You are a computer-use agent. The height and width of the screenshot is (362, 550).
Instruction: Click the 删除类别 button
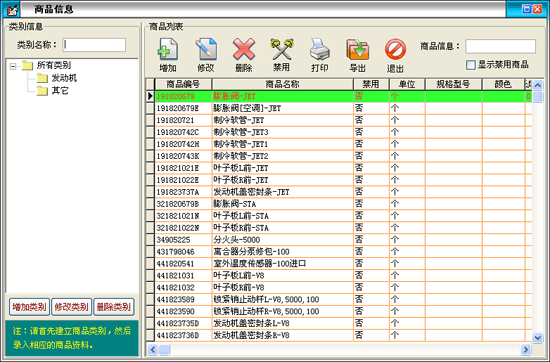[114, 307]
